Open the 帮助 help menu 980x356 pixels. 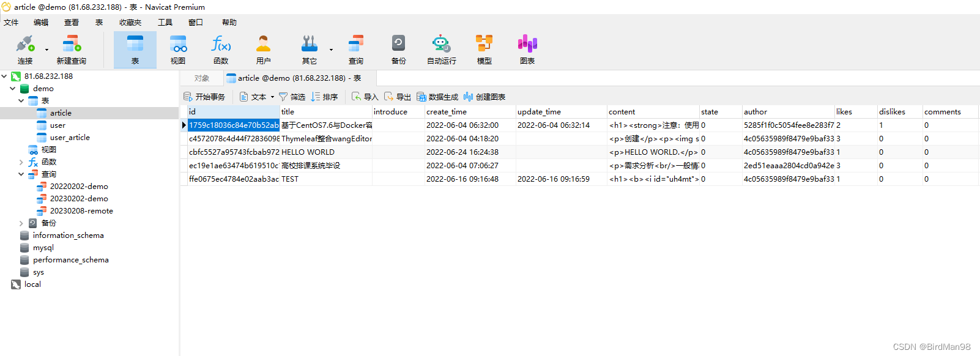coord(229,23)
